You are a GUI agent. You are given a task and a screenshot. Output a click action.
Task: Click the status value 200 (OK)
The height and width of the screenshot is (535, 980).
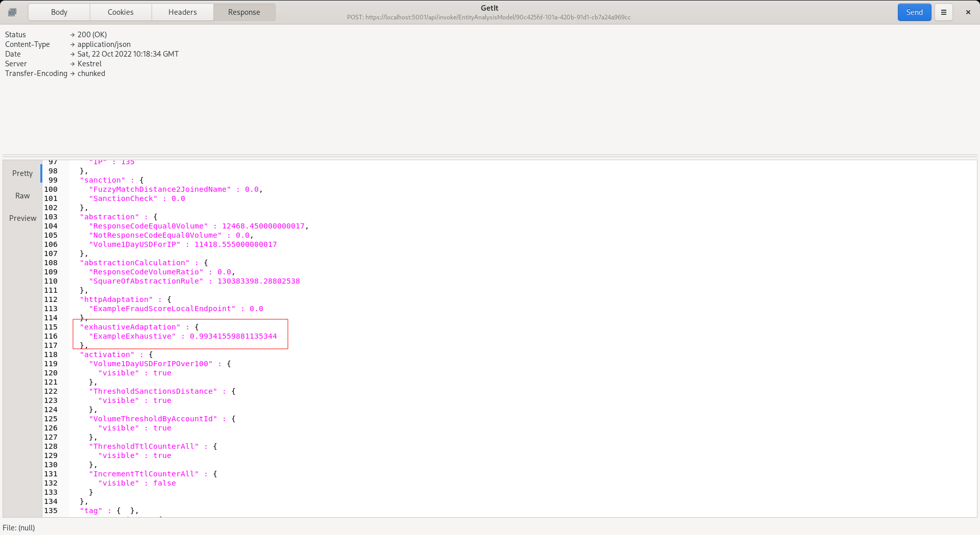pyautogui.click(x=92, y=35)
